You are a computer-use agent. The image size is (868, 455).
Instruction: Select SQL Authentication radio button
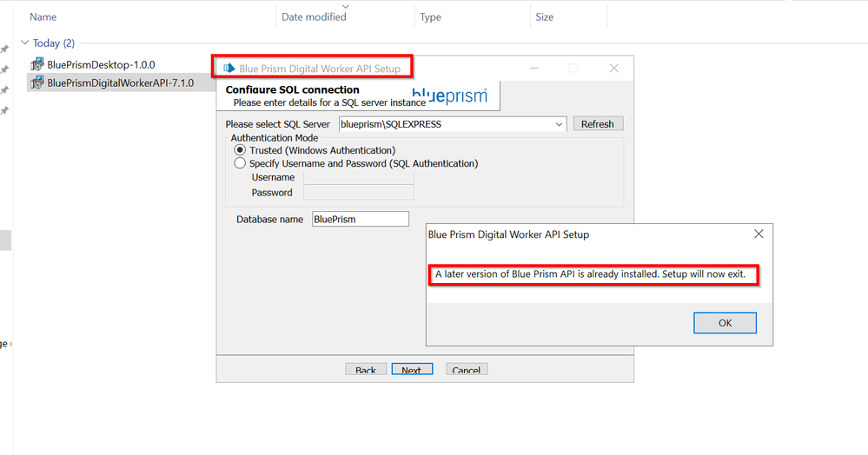coord(240,163)
